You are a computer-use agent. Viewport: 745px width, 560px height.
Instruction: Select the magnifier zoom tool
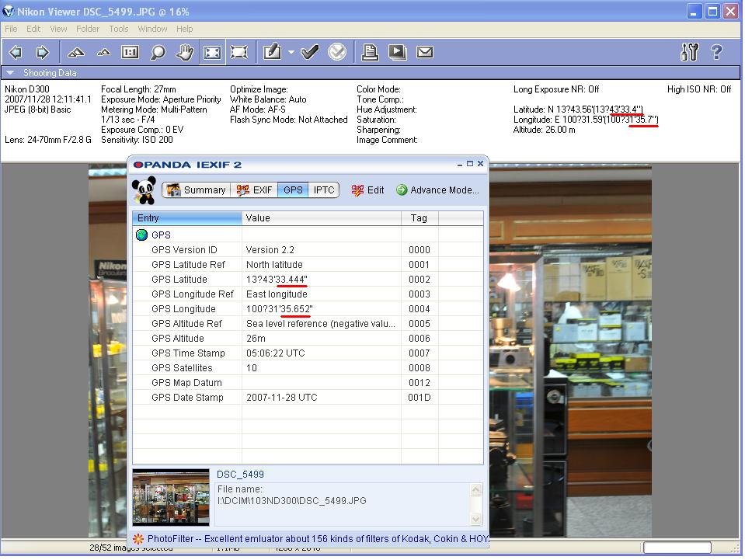click(158, 52)
